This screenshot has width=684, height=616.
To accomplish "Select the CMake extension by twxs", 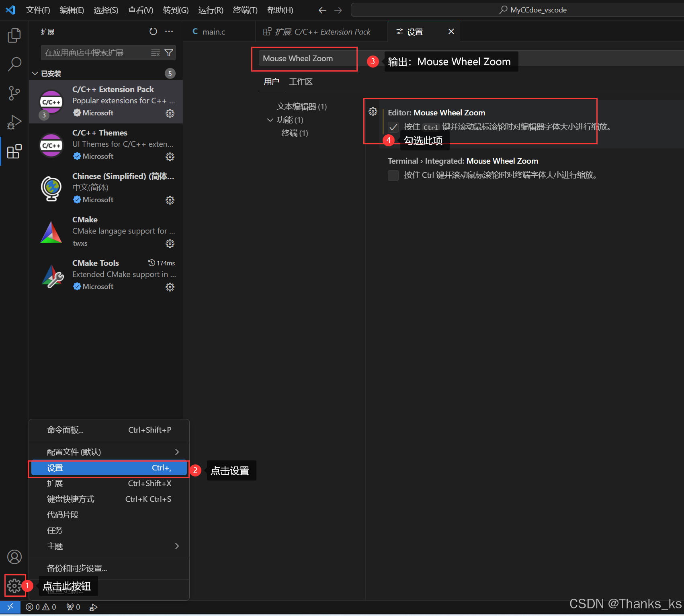I will click(106, 232).
